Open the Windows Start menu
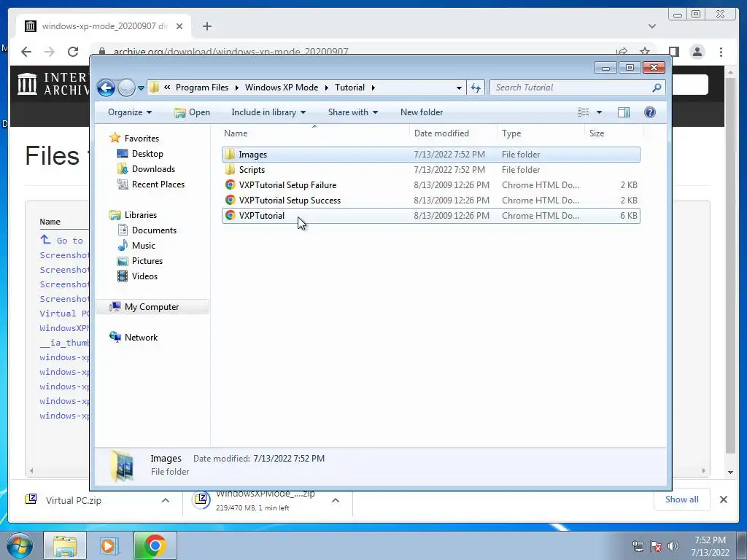747x560 pixels. [x=20, y=545]
